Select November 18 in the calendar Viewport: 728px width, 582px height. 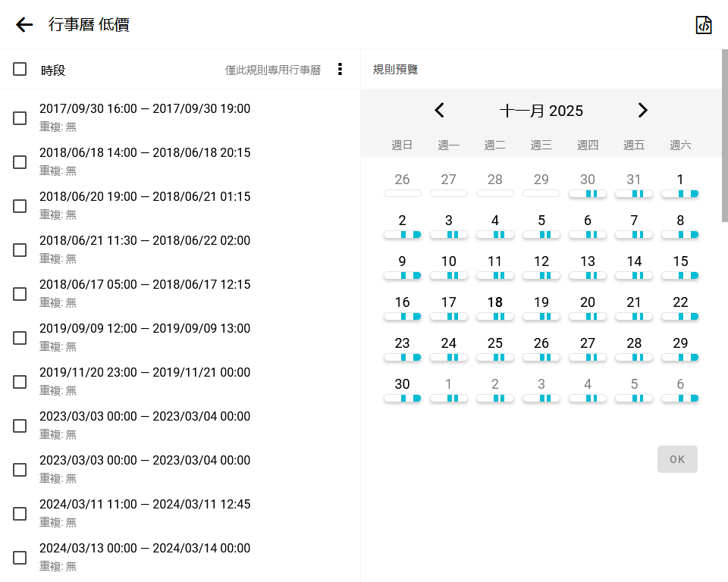(x=494, y=302)
